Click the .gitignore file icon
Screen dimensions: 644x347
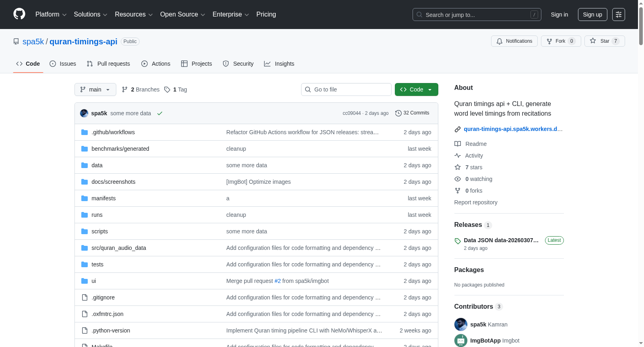point(85,297)
